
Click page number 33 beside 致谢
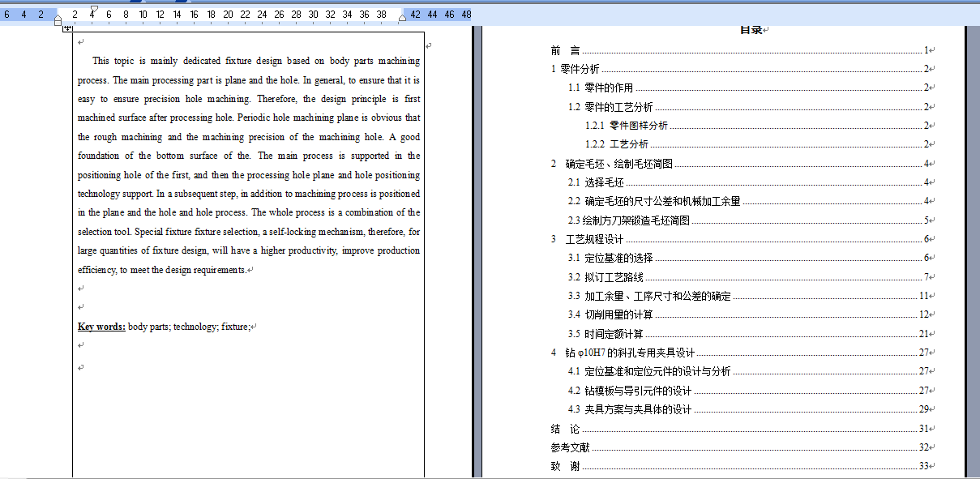click(x=923, y=466)
